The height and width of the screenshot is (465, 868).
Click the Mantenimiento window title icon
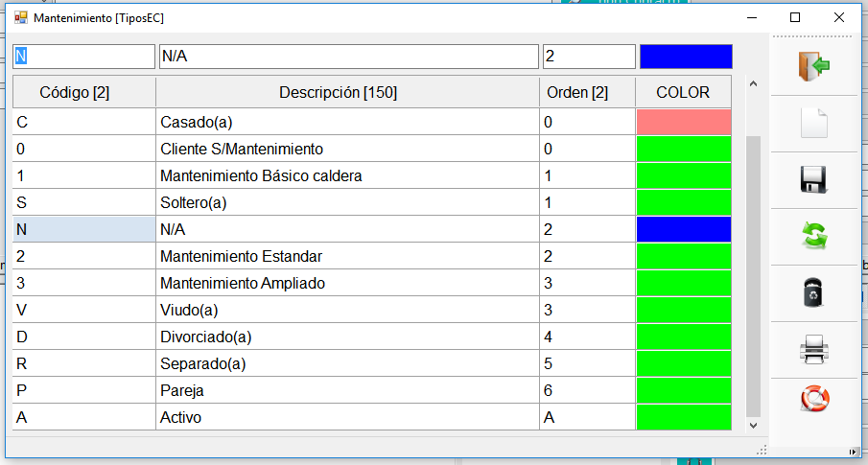(21, 17)
